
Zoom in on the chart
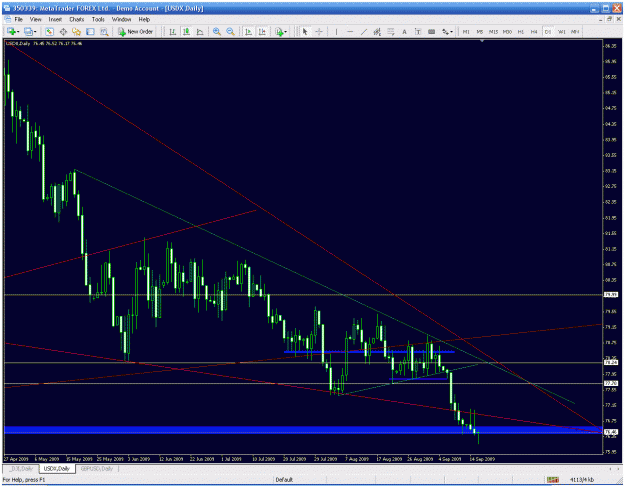217,31
